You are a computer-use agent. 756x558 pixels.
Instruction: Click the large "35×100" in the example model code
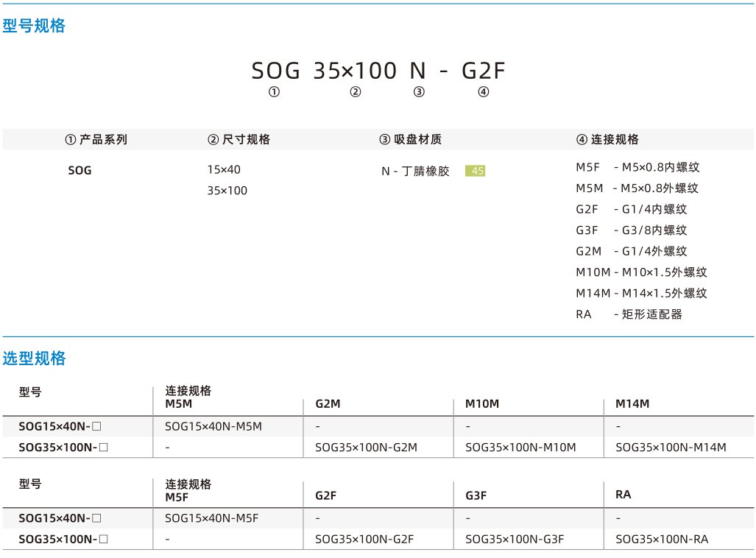(x=356, y=71)
